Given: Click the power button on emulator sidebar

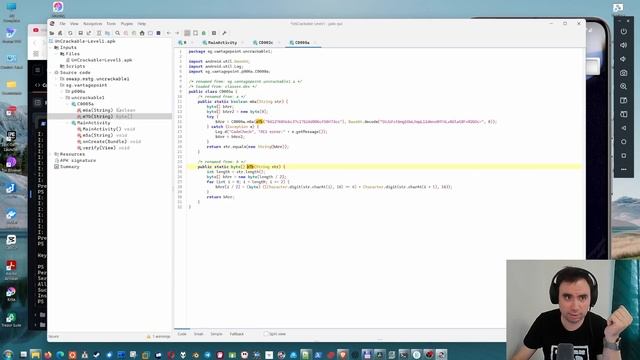Looking at the screenshot, I should (x=624, y=32).
